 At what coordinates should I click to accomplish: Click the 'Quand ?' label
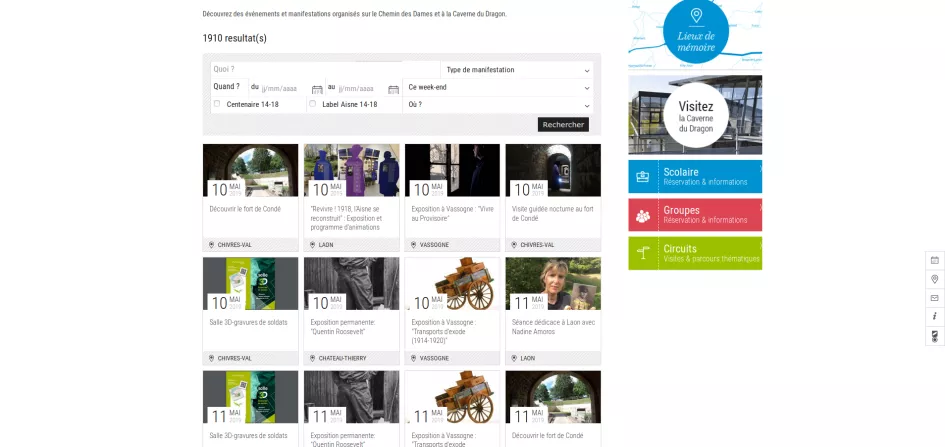(227, 87)
